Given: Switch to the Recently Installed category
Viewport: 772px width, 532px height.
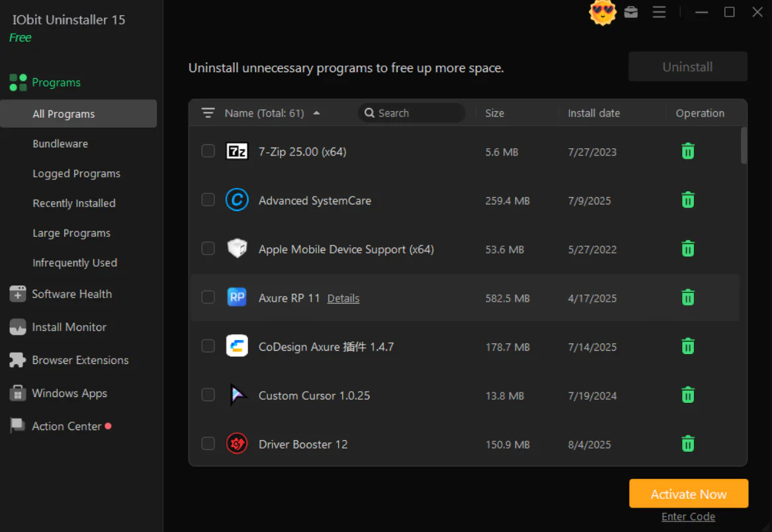Looking at the screenshot, I should click(73, 203).
